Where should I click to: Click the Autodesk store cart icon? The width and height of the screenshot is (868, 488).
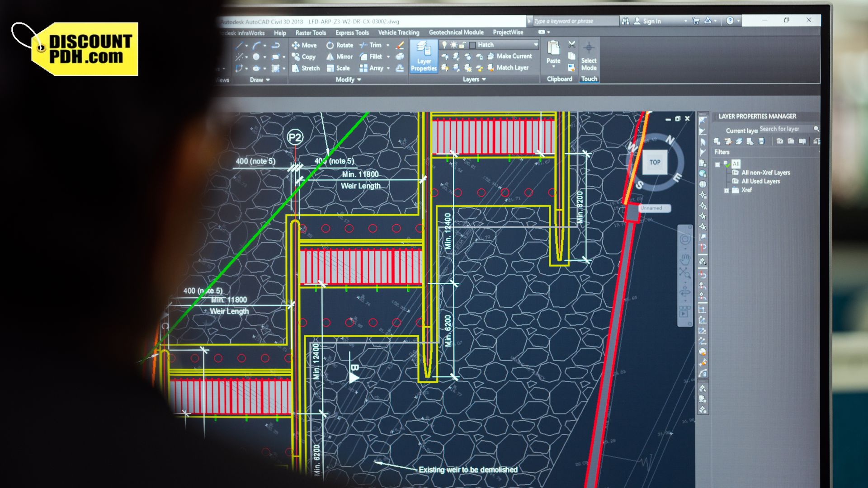696,21
